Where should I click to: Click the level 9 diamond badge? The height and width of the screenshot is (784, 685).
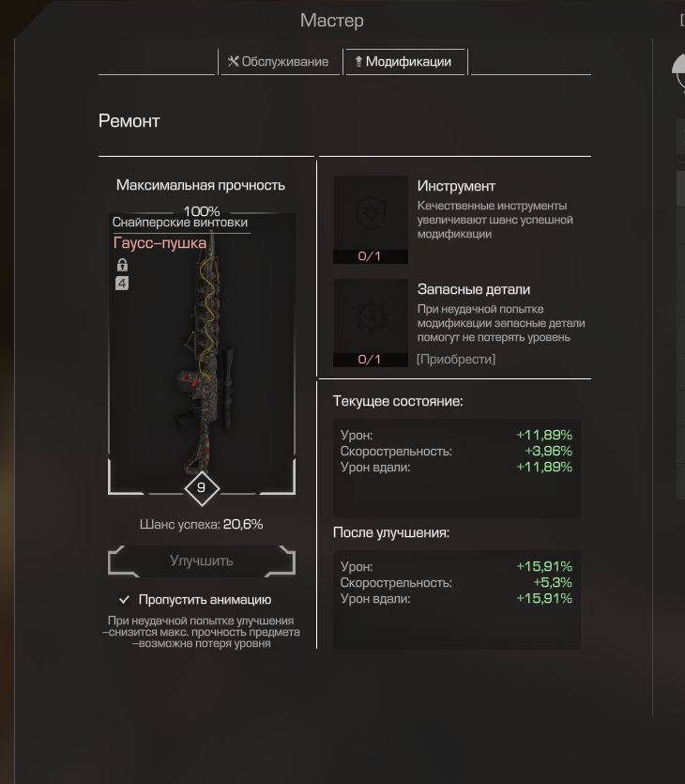(202, 487)
